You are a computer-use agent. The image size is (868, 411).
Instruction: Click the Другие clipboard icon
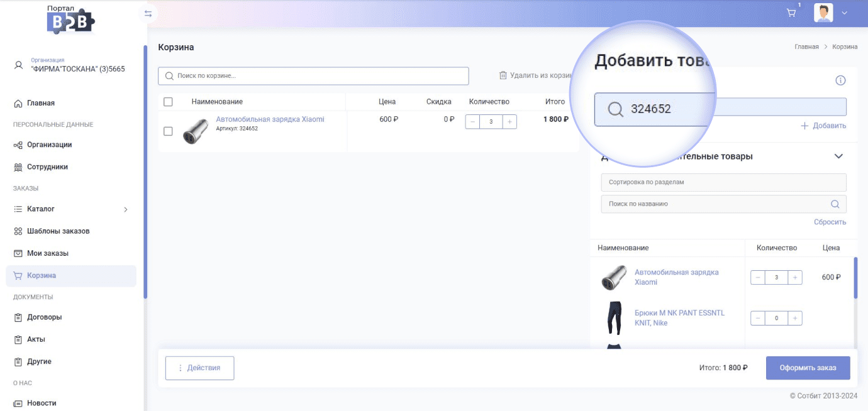point(18,361)
